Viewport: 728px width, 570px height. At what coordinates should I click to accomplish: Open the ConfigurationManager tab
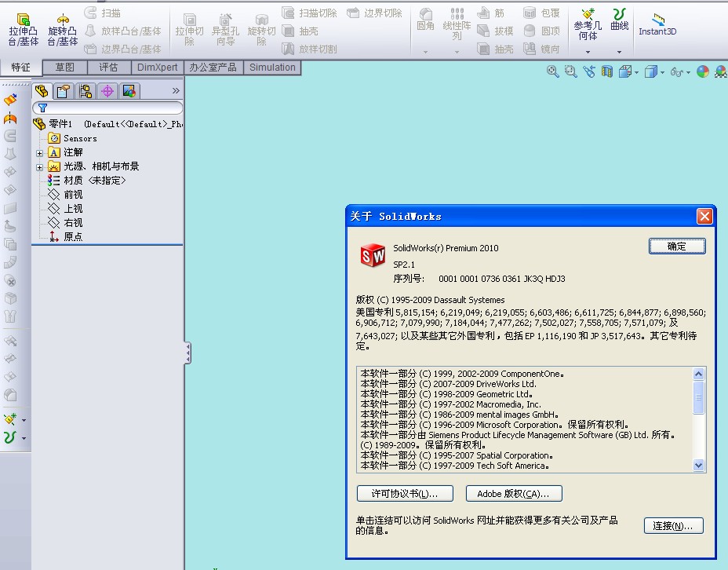pyautogui.click(x=86, y=91)
